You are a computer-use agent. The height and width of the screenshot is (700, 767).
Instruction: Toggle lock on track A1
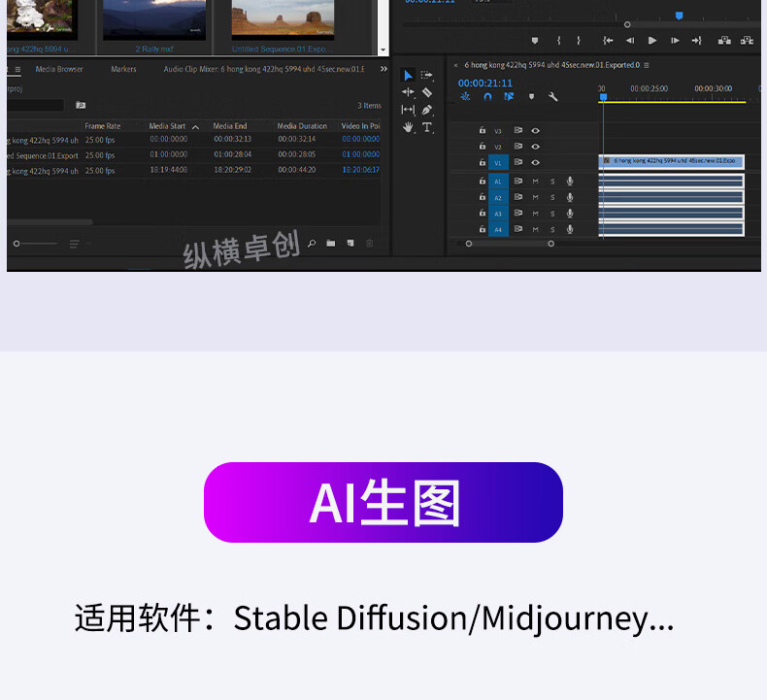483,181
